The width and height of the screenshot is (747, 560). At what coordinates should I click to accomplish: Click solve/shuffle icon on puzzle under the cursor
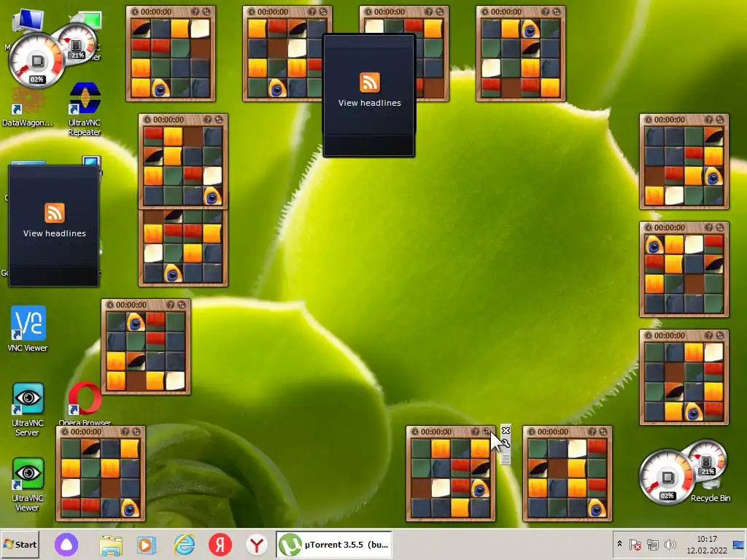tap(487, 432)
